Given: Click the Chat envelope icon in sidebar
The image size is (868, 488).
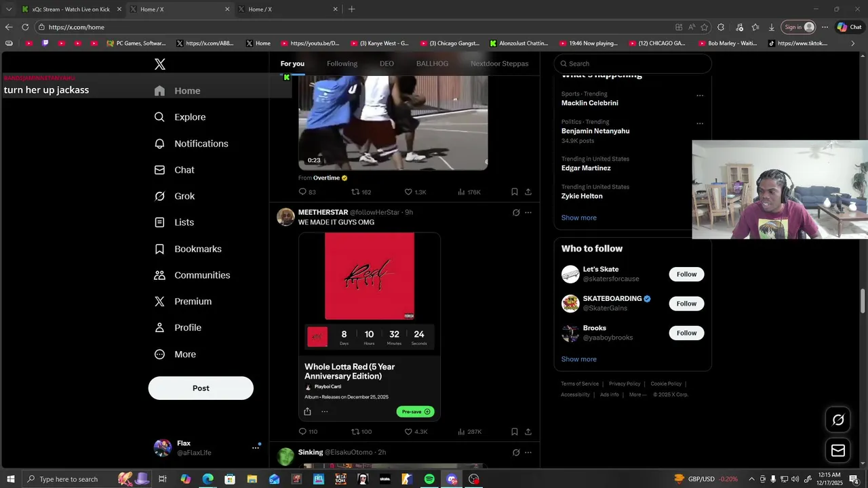Looking at the screenshot, I should [159, 170].
